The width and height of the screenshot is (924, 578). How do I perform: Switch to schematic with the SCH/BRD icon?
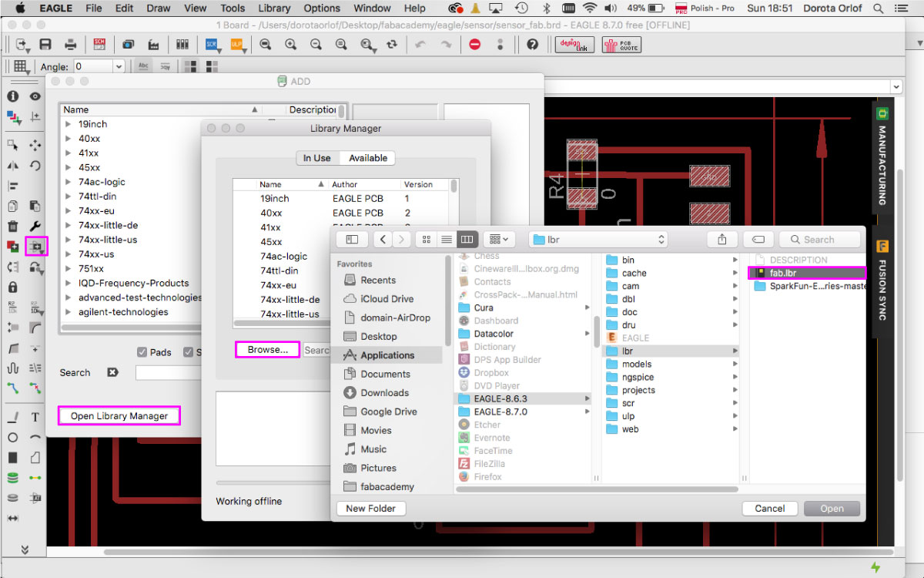[x=99, y=45]
